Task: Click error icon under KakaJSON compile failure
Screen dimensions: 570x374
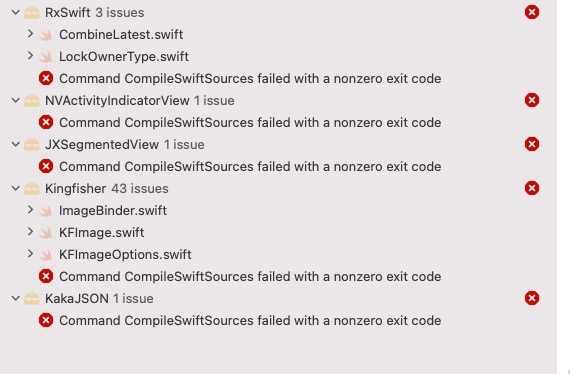Action: tap(46, 320)
